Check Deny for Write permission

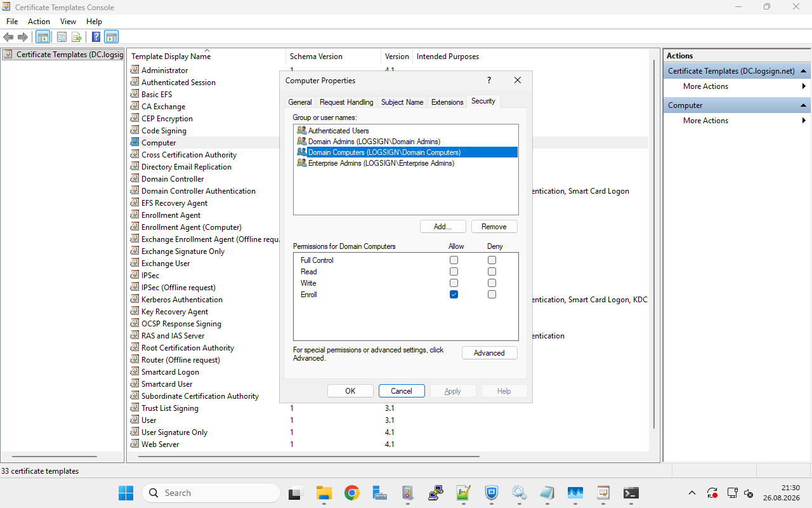(x=492, y=283)
